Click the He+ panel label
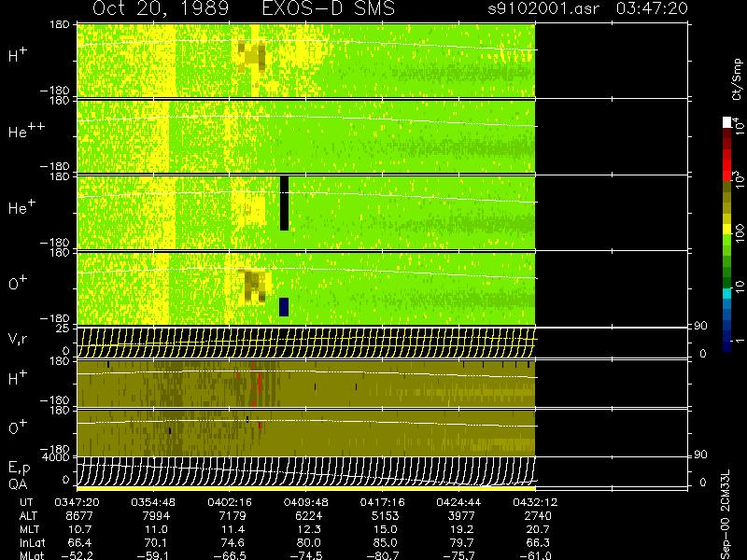Image resolution: width=747 pixels, height=560 pixels. [21, 206]
